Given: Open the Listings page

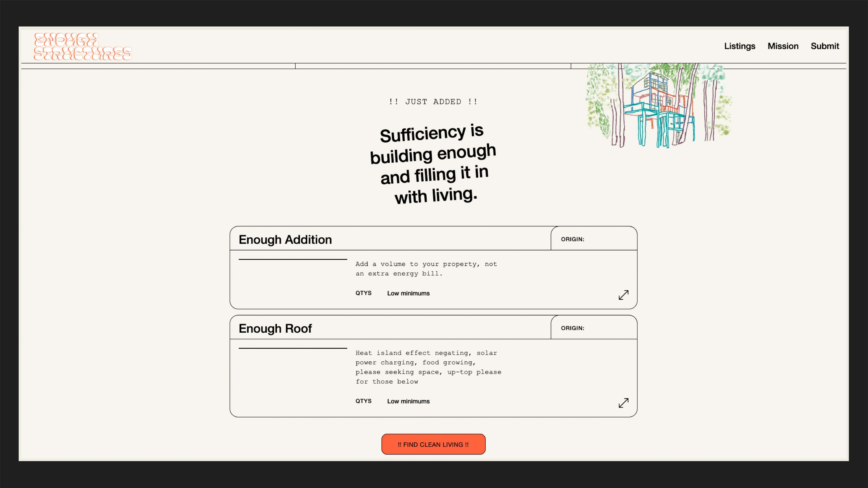Looking at the screenshot, I should pos(740,46).
